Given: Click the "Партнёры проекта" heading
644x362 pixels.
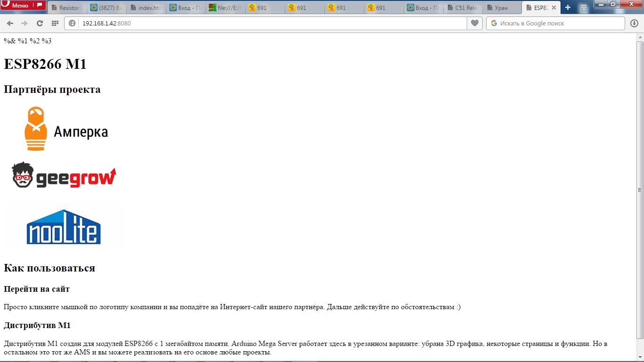Looking at the screenshot, I should 52,90.
